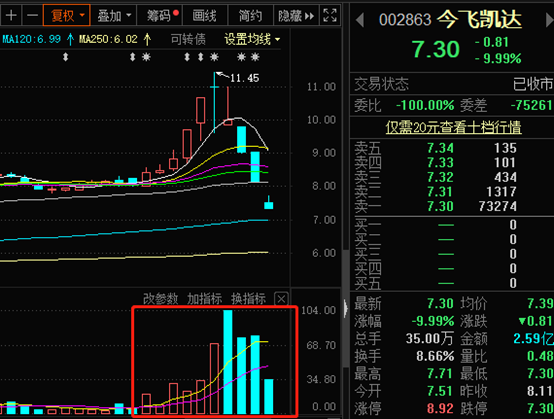Viewport: 554px width, 419px height.
Task: Open the 可转债 tab
Action: pos(188,39)
